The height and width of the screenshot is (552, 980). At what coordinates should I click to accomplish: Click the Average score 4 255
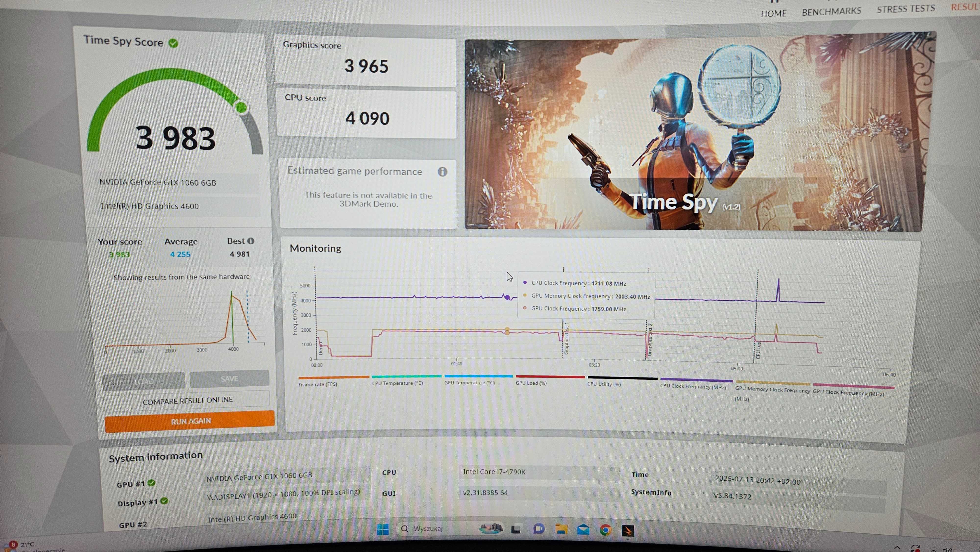tap(180, 254)
